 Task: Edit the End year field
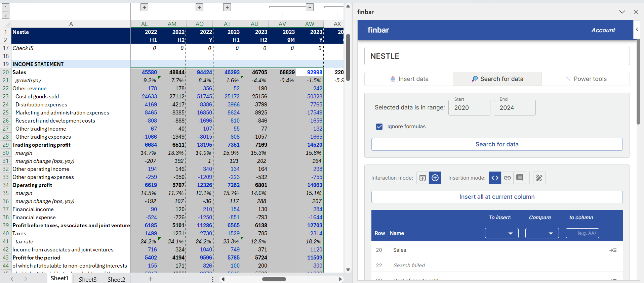[515, 108]
